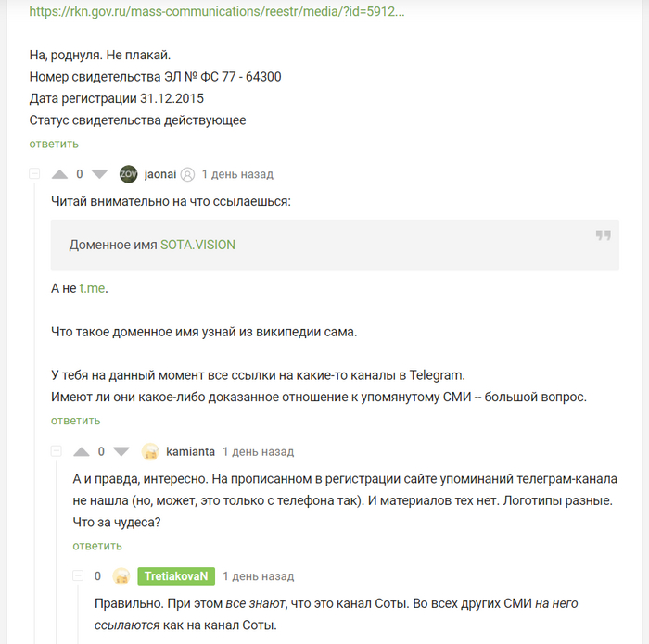649x644 pixels.
Task: Open the rkn.gov.ru registry link
Action: click(x=217, y=13)
